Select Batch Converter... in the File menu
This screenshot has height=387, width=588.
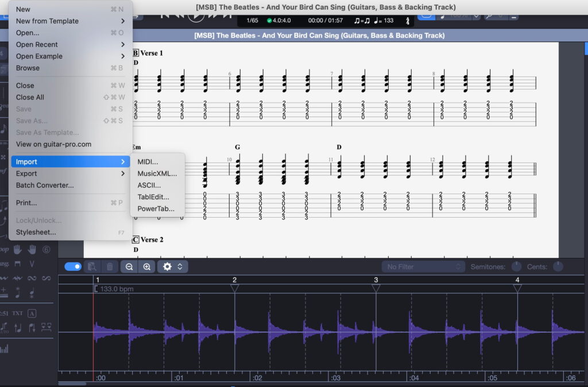45,185
